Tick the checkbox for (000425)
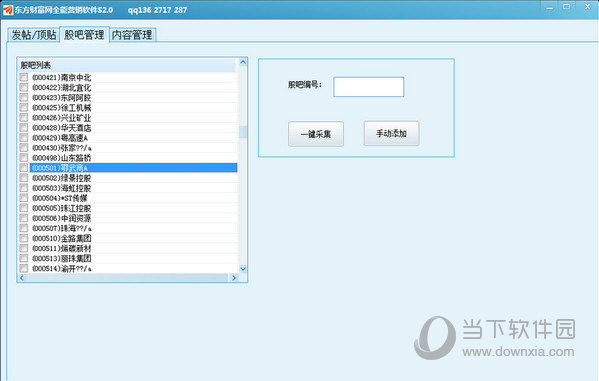Screen dimensions: 599x381 (24, 107)
